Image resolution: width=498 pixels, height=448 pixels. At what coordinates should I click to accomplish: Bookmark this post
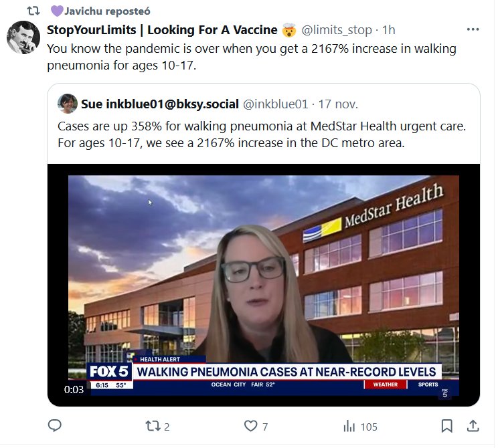tap(447, 426)
